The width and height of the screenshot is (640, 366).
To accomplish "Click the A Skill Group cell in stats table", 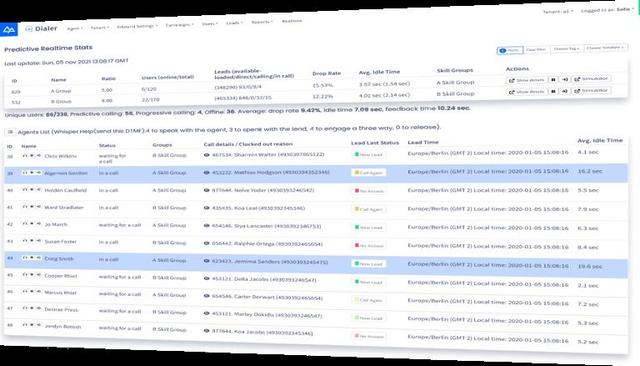I will [455, 82].
